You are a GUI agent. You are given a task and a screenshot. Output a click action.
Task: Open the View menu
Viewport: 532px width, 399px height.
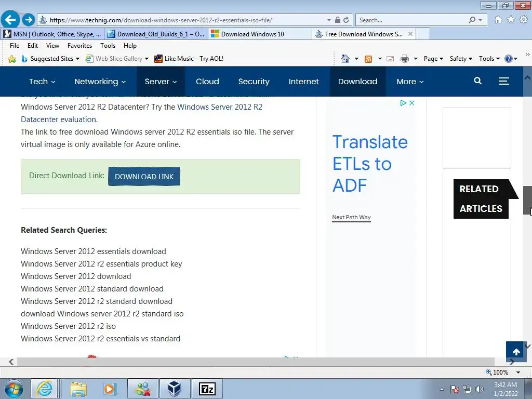52,46
